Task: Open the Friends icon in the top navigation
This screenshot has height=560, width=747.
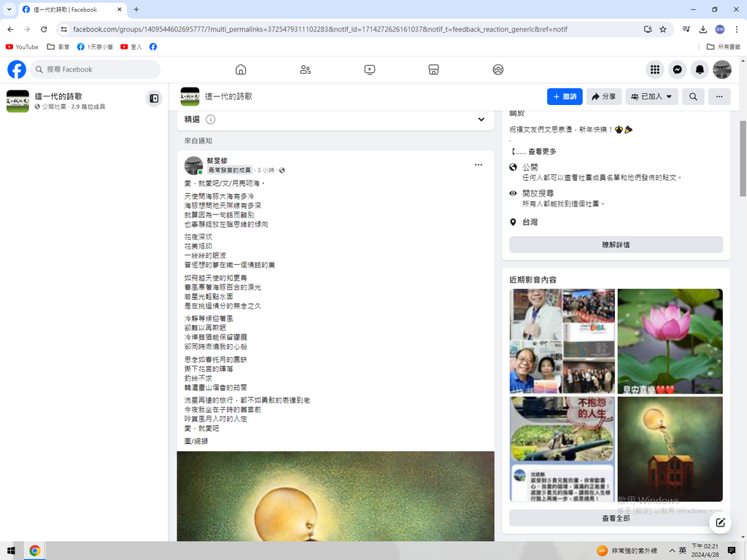Action: tap(305, 69)
